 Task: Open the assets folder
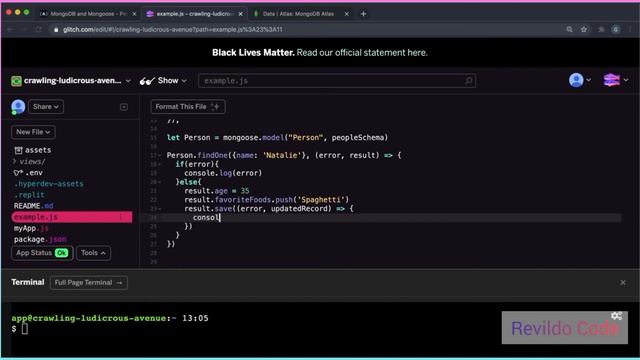pyautogui.click(x=33, y=150)
